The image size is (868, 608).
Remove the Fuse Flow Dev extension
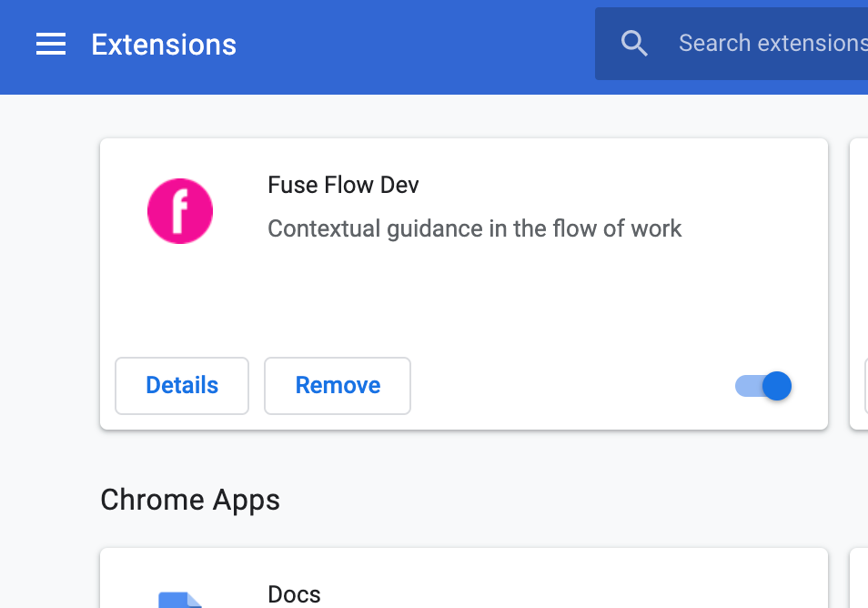(338, 385)
